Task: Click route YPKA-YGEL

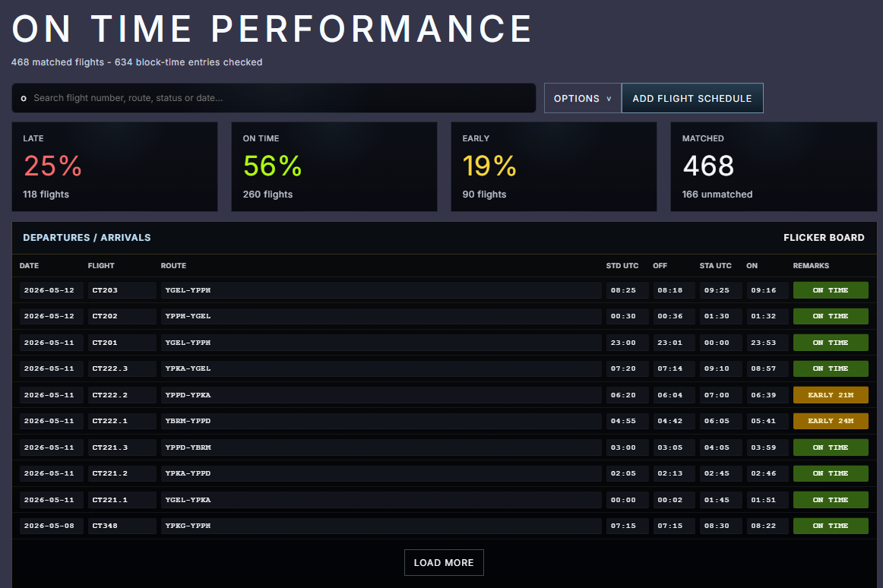Action: pos(188,369)
